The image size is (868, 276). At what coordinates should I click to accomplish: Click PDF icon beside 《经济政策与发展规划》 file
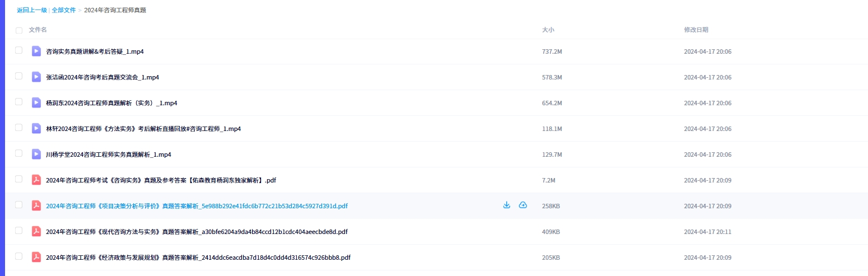[x=36, y=257]
